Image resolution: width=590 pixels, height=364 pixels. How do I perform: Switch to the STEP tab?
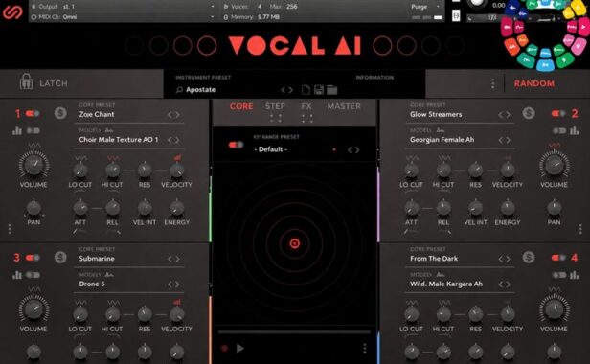275,106
